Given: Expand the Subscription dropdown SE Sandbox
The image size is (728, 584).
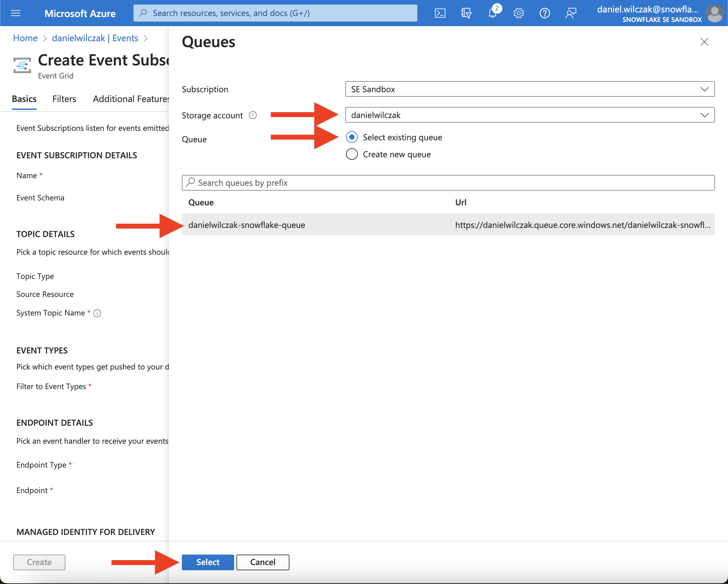Looking at the screenshot, I should (x=530, y=89).
